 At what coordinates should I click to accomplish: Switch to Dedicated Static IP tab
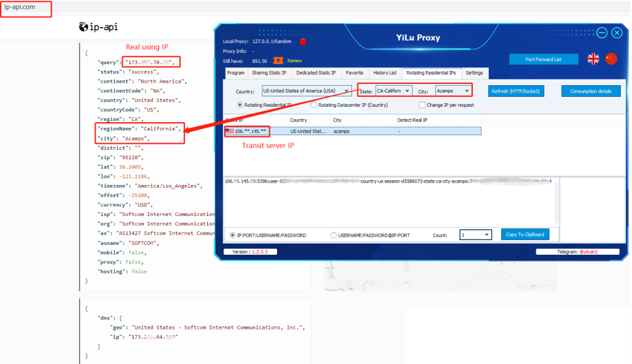pyautogui.click(x=316, y=73)
